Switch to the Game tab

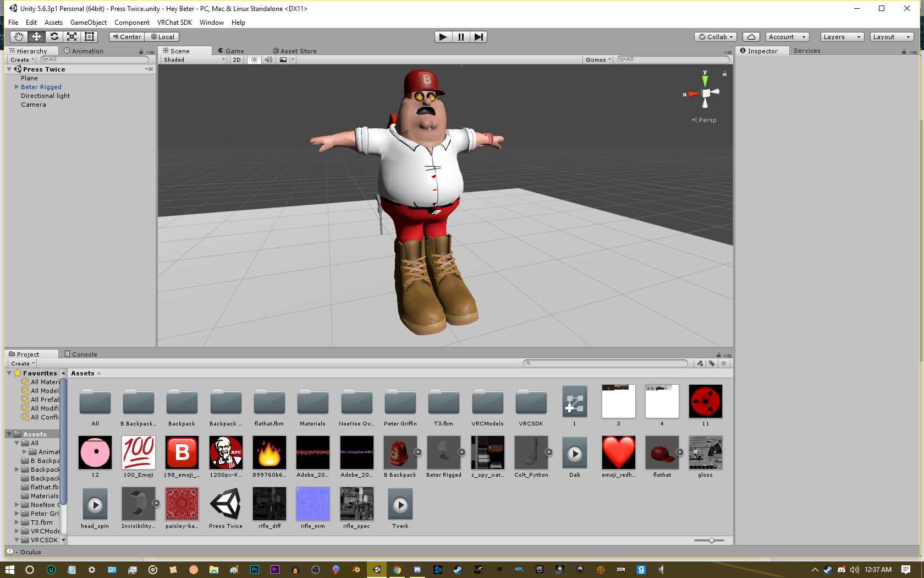click(x=231, y=51)
